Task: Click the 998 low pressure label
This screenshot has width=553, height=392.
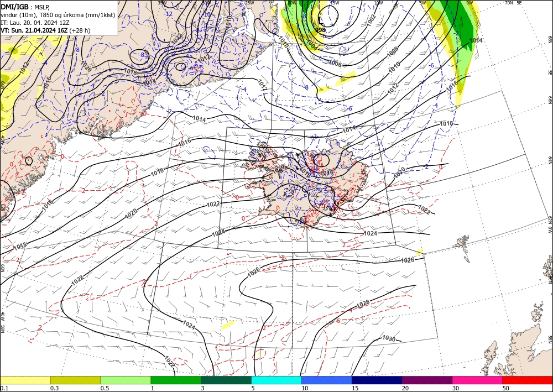Action: [320, 30]
